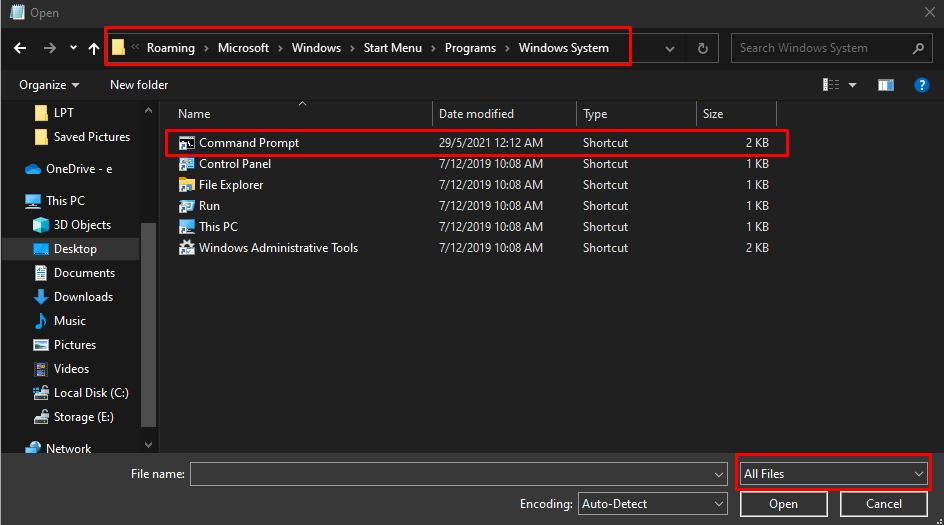Sort by Type column header
The height and width of the screenshot is (525, 944).
point(595,114)
